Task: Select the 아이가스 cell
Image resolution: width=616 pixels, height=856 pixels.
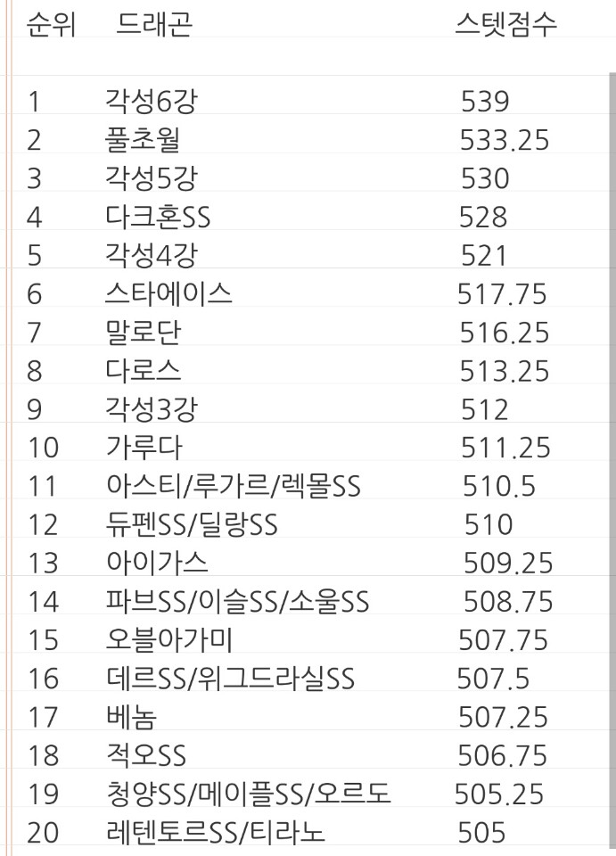Action: [x=157, y=564]
